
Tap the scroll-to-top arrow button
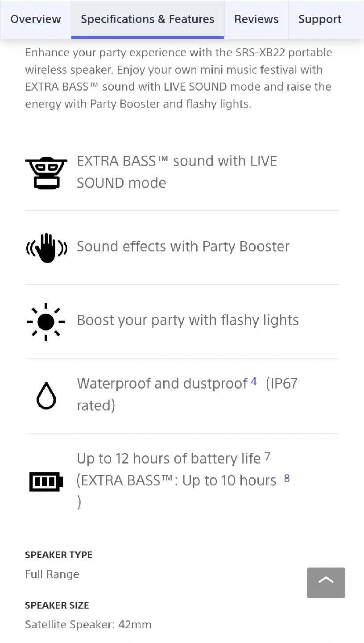326,582
